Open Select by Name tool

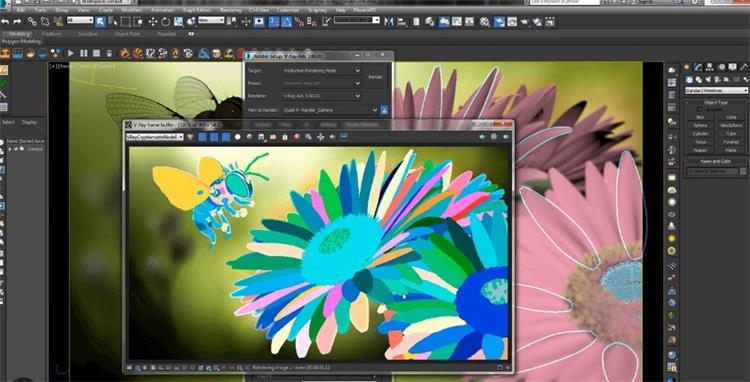(113, 22)
